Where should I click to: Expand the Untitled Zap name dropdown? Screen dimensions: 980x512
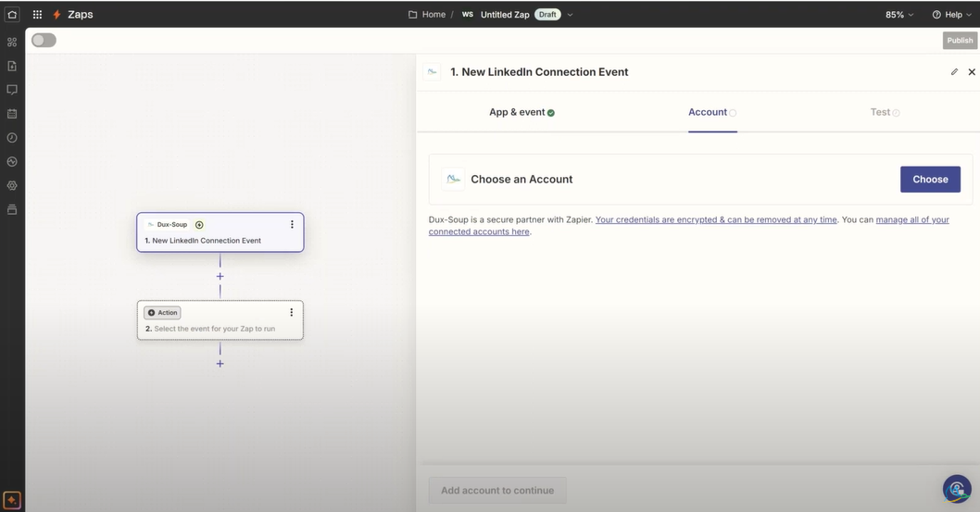tap(570, 15)
